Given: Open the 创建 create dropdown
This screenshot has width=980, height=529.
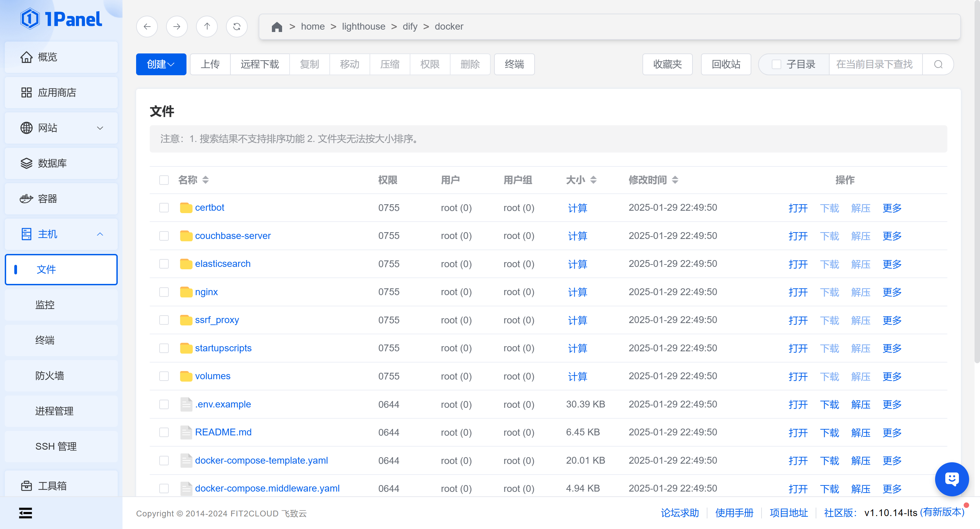Looking at the screenshot, I should click(161, 64).
